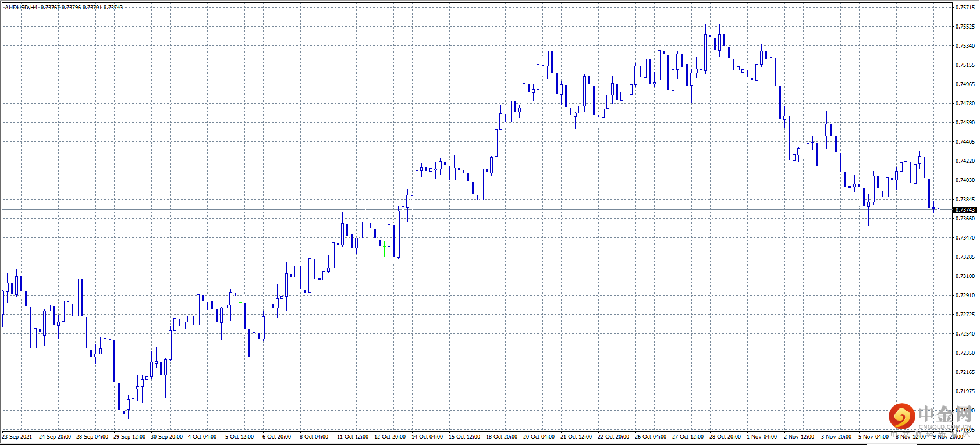
Task: Click the green candle near 12 Oct
Action: point(385,248)
